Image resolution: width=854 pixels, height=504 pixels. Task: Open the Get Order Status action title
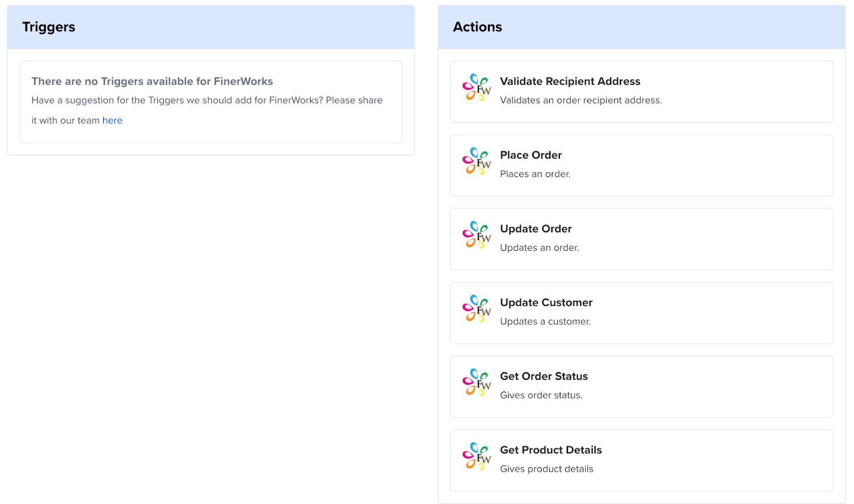coord(543,377)
